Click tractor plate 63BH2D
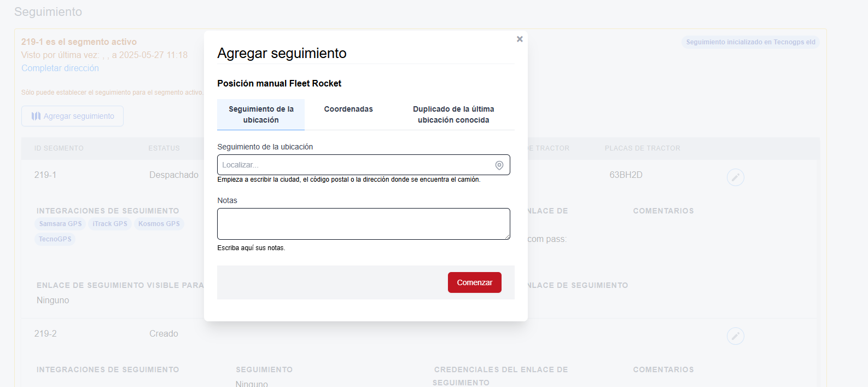This screenshot has width=868, height=387. coord(626,175)
